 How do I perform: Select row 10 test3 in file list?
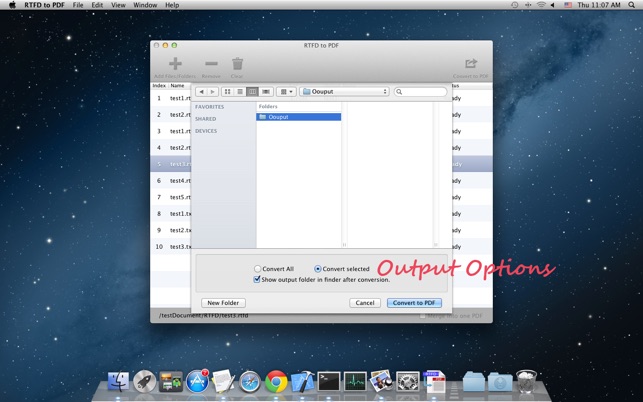point(171,247)
